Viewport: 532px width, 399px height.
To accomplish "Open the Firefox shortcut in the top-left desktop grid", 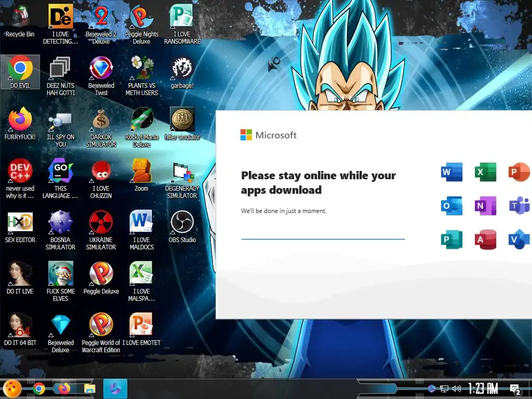I will coord(20,124).
